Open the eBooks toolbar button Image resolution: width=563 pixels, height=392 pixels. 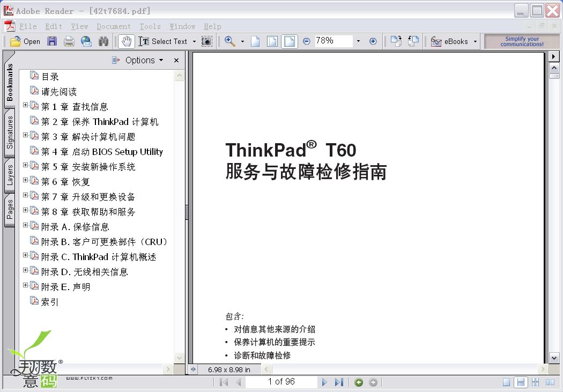tap(449, 41)
